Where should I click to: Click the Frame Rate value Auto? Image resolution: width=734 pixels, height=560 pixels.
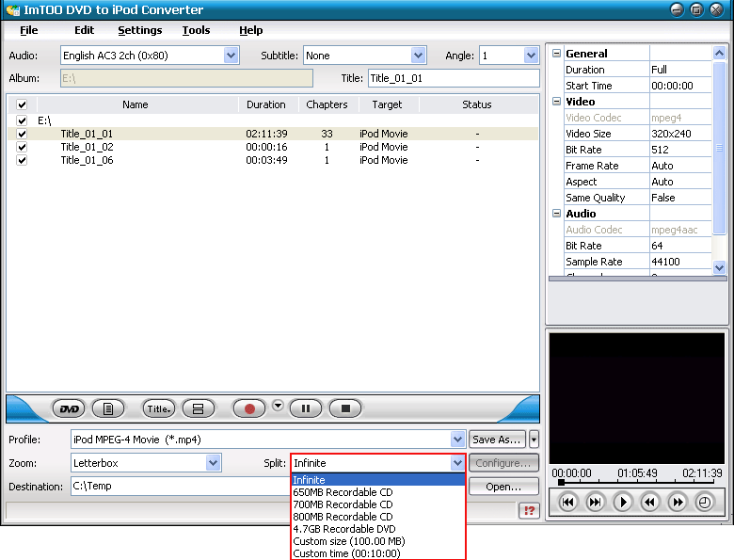click(x=662, y=166)
